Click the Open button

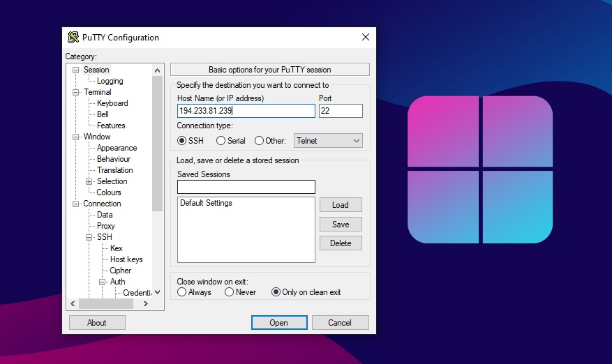[x=279, y=323]
